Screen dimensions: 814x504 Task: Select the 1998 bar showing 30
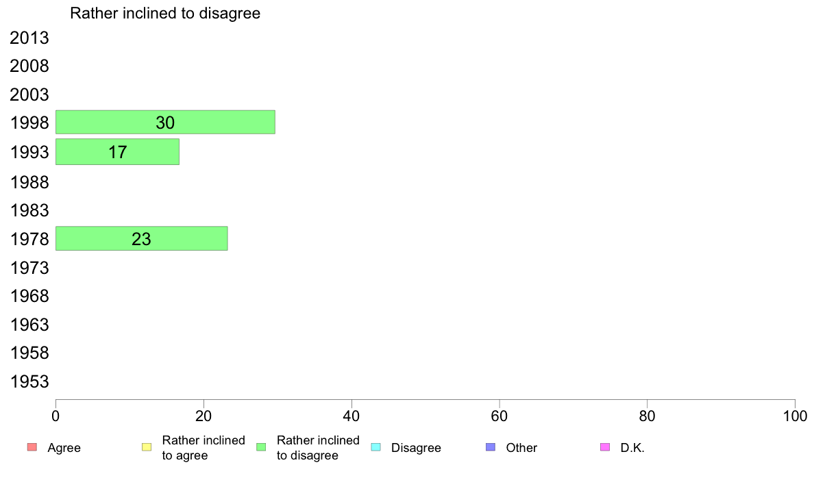[165, 123]
